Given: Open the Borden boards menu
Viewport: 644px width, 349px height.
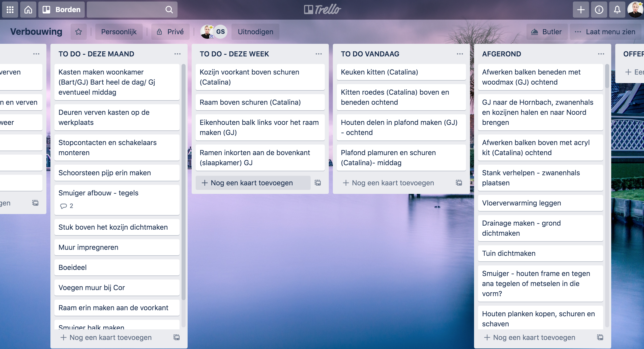Looking at the screenshot, I should click(62, 10).
